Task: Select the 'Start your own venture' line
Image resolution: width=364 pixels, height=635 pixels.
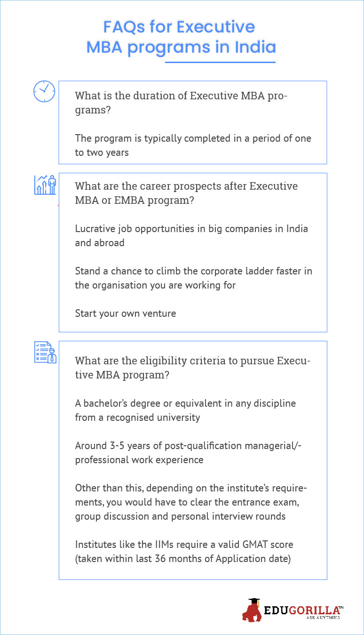Action: click(x=126, y=313)
